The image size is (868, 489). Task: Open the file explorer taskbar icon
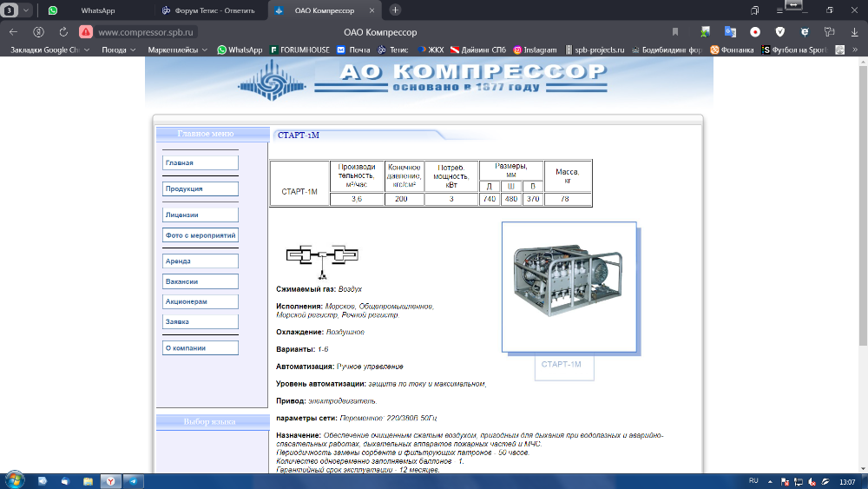point(88,481)
